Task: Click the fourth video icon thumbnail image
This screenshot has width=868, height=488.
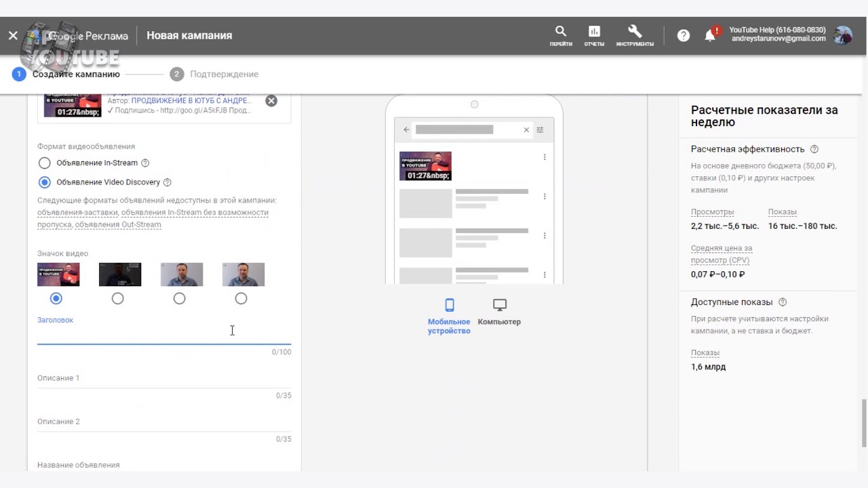Action: pyautogui.click(x=243, y=274)
